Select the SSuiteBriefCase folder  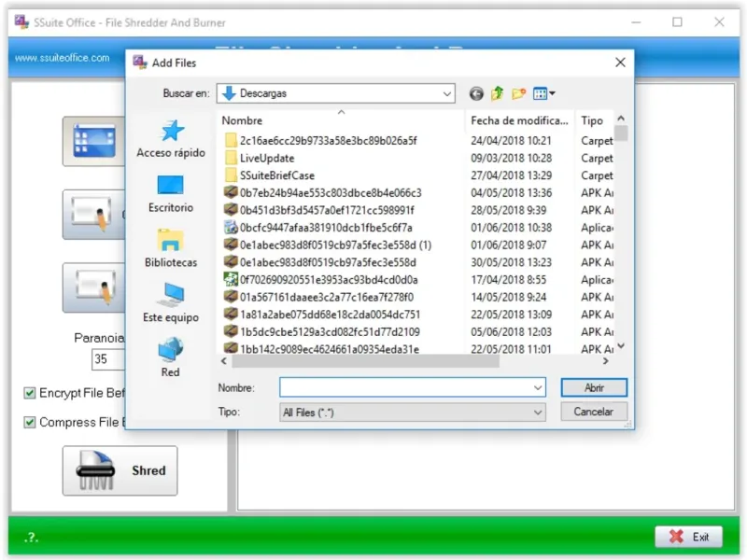[x=270, y=175]
